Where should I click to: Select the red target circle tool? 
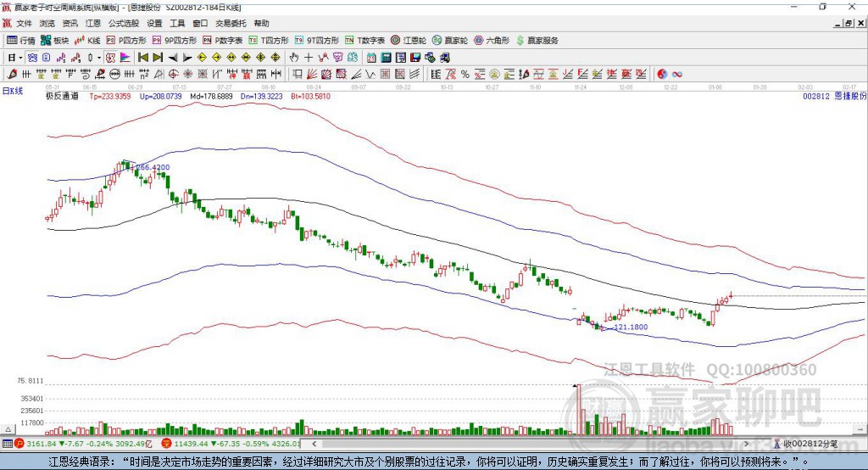(173, 75)
